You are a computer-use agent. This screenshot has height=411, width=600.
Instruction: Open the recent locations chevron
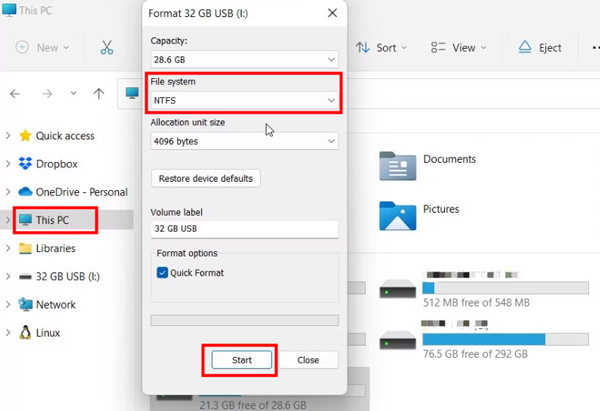(x=73, y=93)
